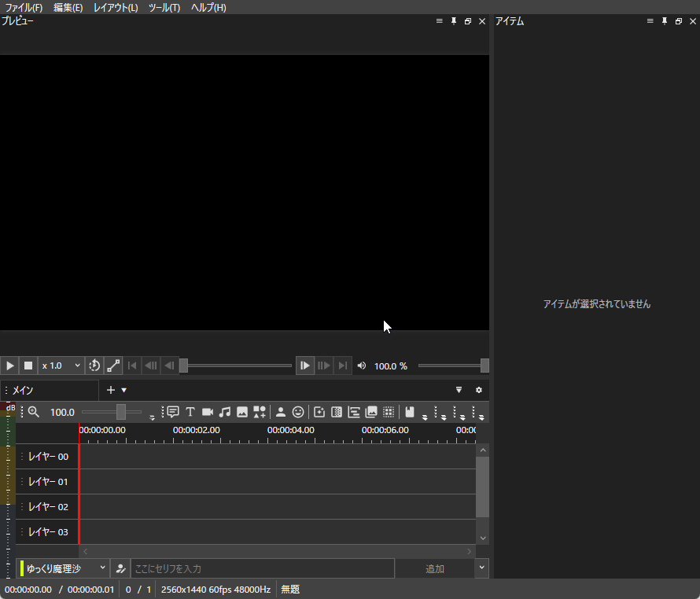
Task: Open the playback speed x1.0 dropdown
Action: (61, 365)
